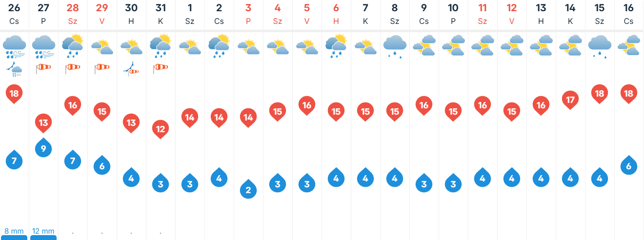
Task: Click the windsock icon under day 31
Action: coord(161,68)
